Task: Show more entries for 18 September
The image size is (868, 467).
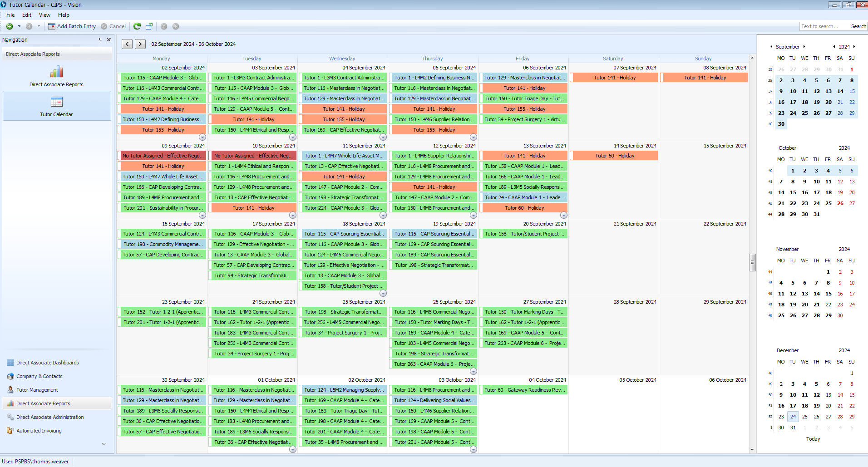Action: pyautogui.click(x=383, y=293)
